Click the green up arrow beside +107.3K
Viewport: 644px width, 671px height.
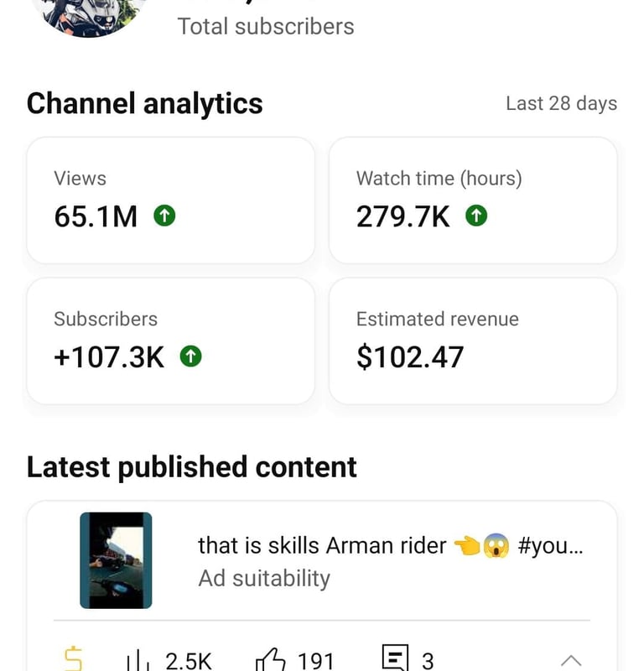point(191,358)
